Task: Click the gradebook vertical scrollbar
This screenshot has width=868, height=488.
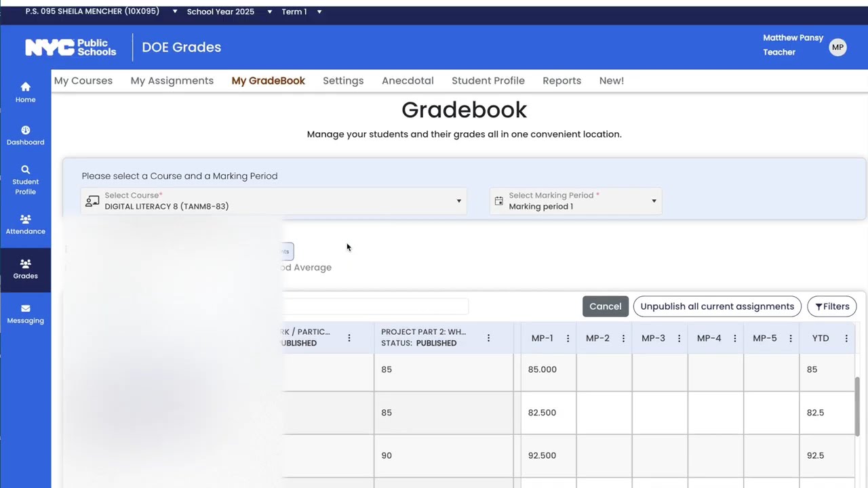Action: 857,407
